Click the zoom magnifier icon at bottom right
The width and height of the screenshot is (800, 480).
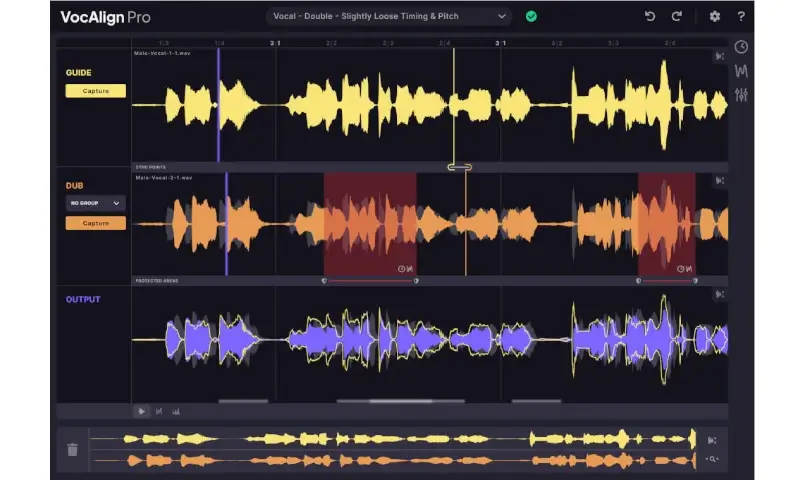[x=713, y=459]
